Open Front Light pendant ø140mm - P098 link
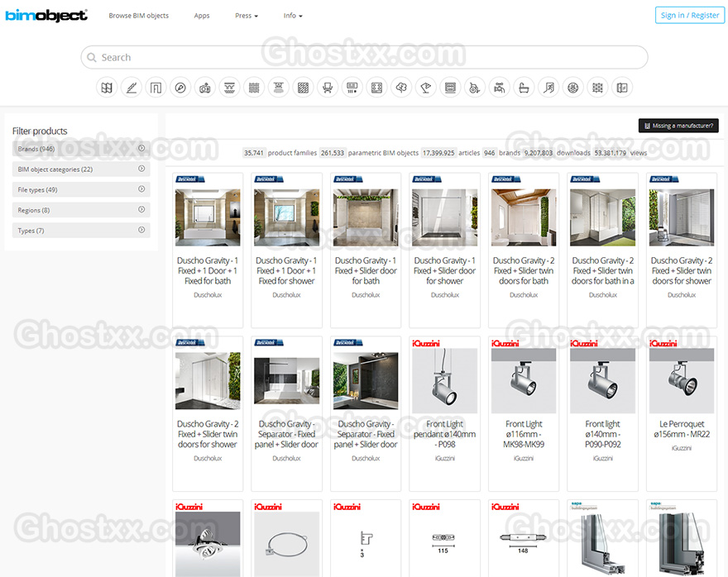Image resolution: width=728 pixels, height=577 pixels. [445, 434]
